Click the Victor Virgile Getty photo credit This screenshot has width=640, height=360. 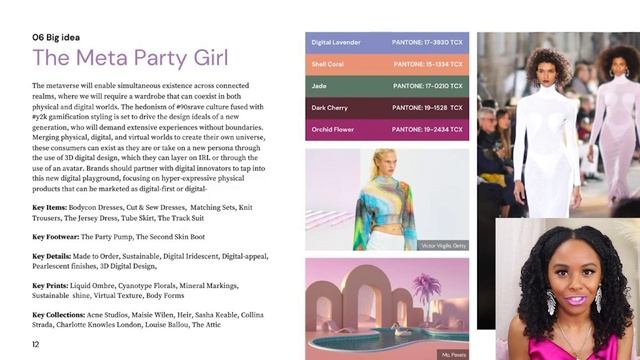(x=443, y=246)
